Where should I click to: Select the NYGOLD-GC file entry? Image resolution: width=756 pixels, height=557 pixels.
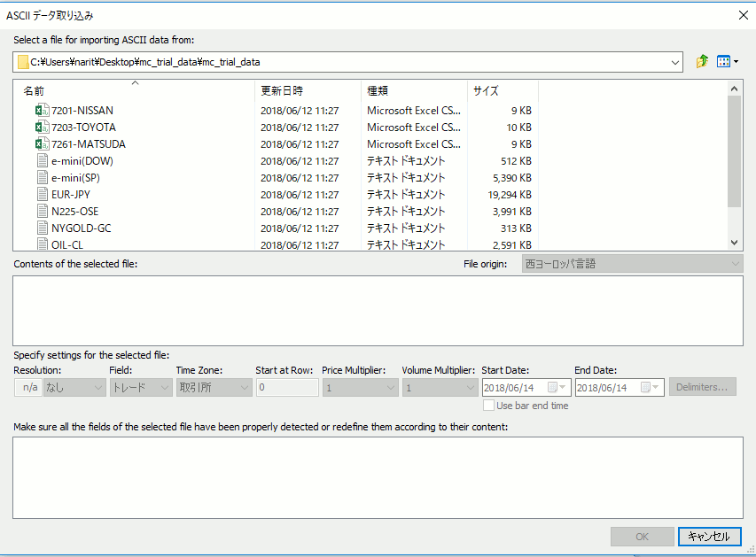[x=81, y=228]
